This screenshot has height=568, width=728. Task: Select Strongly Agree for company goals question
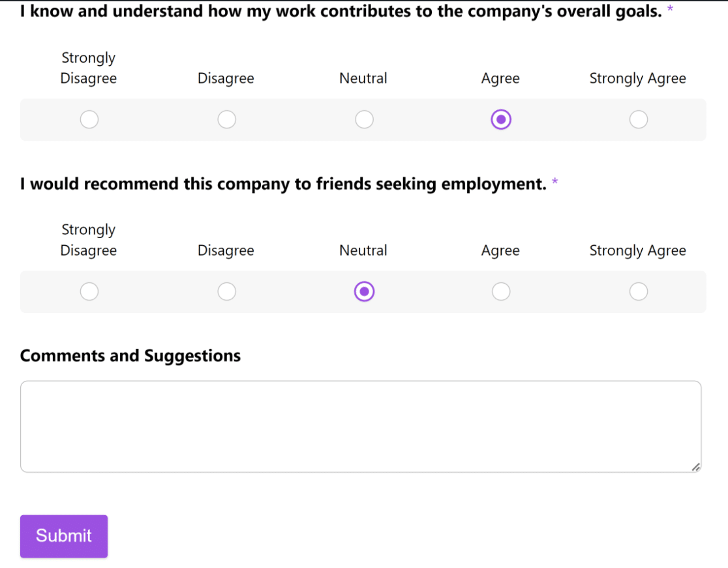(x=639, y=120)
